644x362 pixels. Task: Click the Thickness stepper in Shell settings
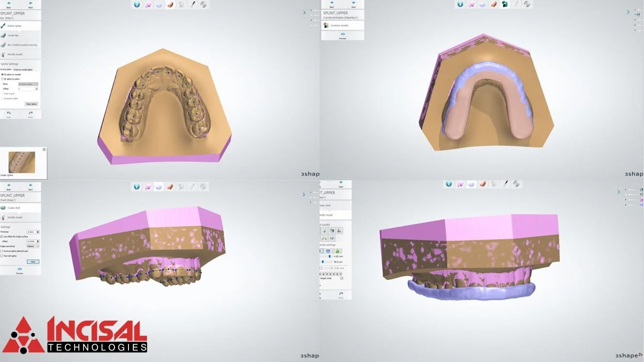pyautogui.click(x=38, y=232)
